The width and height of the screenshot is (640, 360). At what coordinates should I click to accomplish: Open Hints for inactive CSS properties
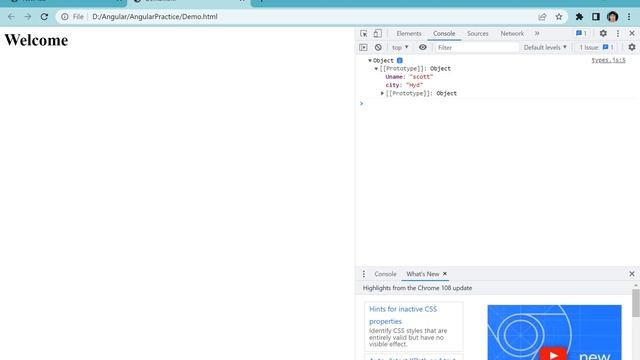click(x=403, y=315)
